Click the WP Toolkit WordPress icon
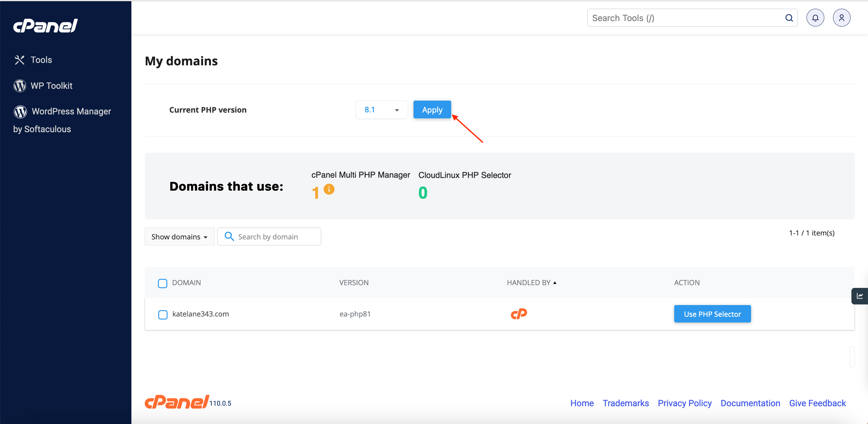The image size is (868, 424). (20, 86)
